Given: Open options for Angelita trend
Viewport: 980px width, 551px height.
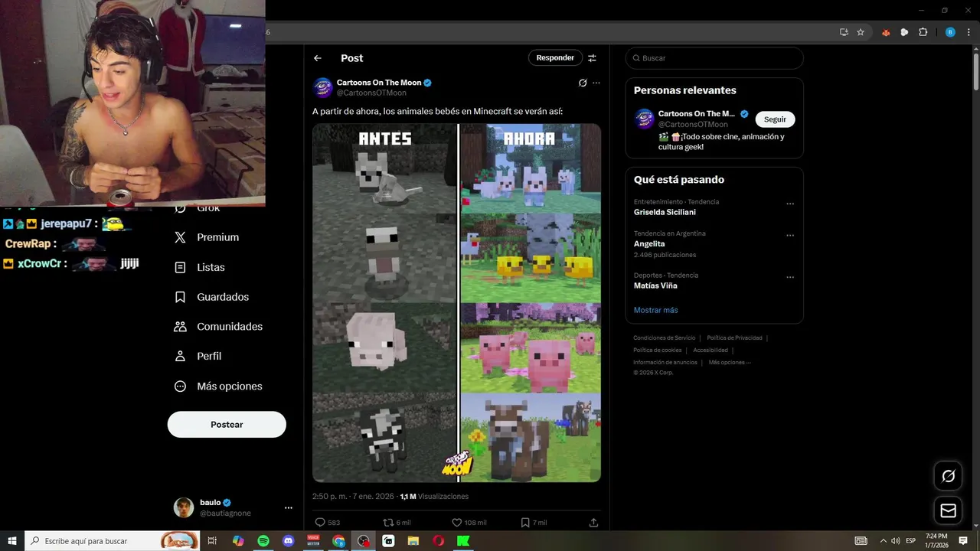Looking at the screenshot, I should point(790,235).
